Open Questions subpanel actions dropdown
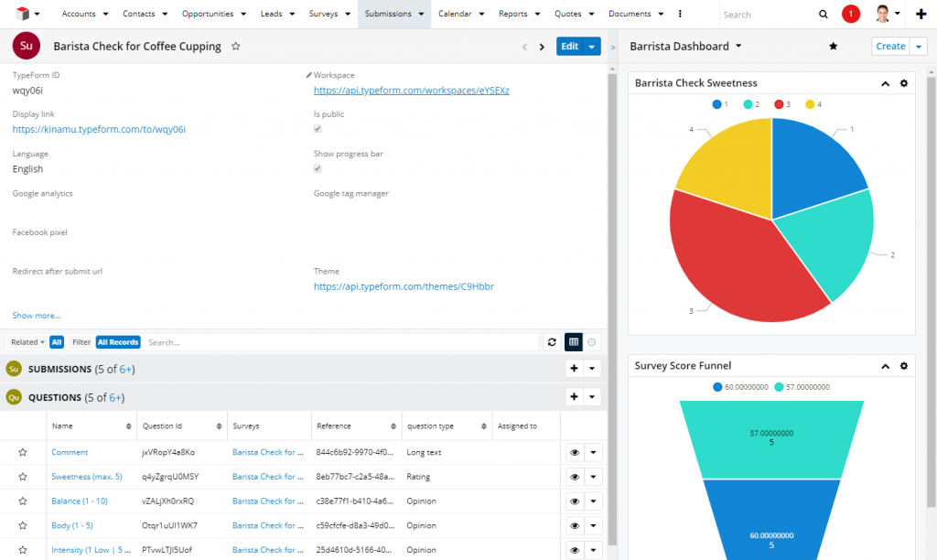The height and width of the screenshot is (560, 937). pos(592,397)
